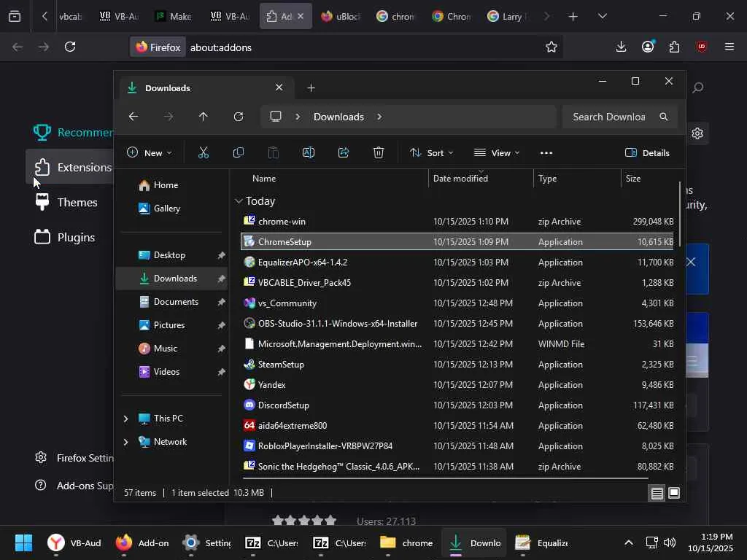The width and height of the screenshot is (747, 560).
Task: Collapse the Today group
Action: point(239,201)
